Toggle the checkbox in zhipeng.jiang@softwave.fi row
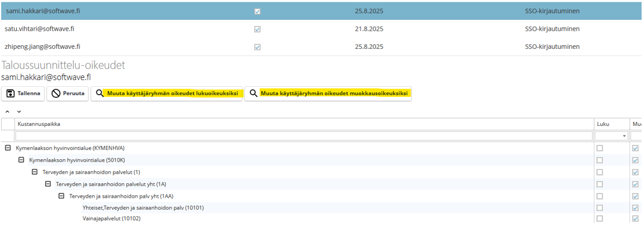644x229 pixels. tap(258, 47)
